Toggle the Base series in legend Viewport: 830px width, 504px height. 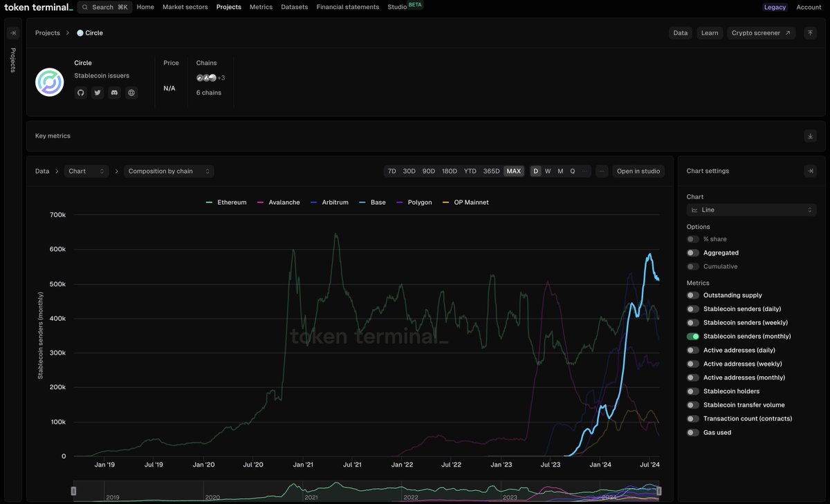373,203
